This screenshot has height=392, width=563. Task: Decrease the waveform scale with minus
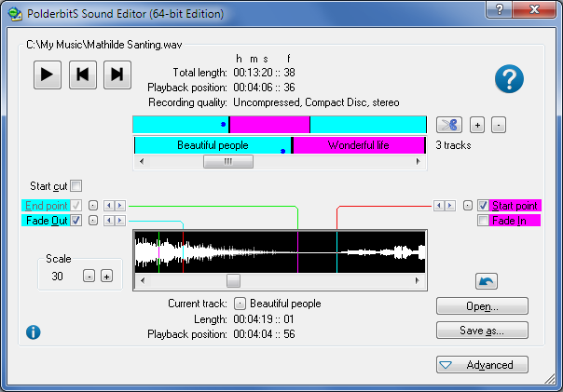(89, 277)
